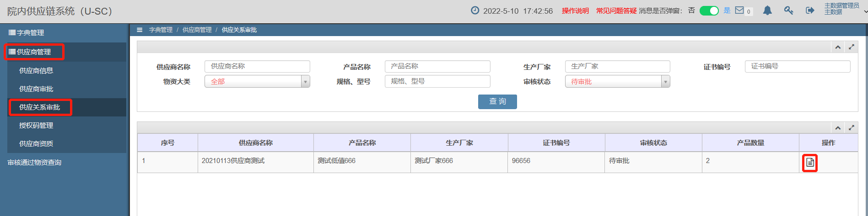Click the clock icon beside the date
Image resolution: width=868 pixels, height=216 pixels.
(475, 11)
